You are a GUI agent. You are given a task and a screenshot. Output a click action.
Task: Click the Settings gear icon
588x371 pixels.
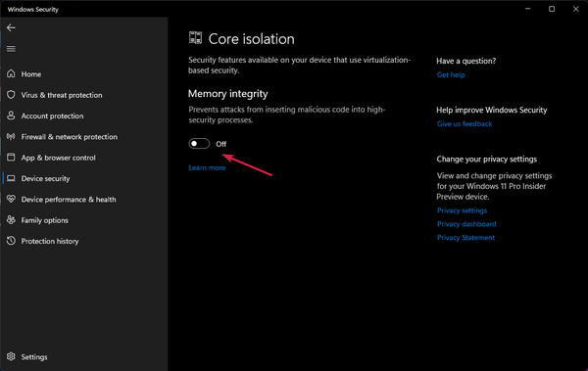[x=11, y=356]
